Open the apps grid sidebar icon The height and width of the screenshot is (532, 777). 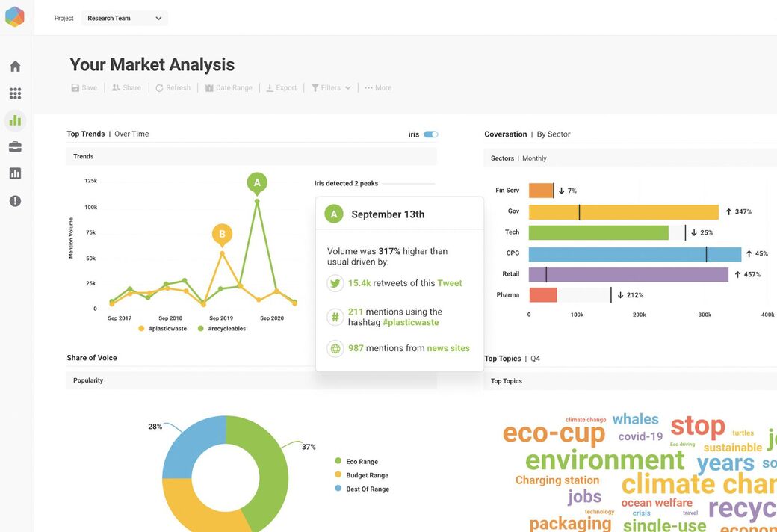point(16,93)
